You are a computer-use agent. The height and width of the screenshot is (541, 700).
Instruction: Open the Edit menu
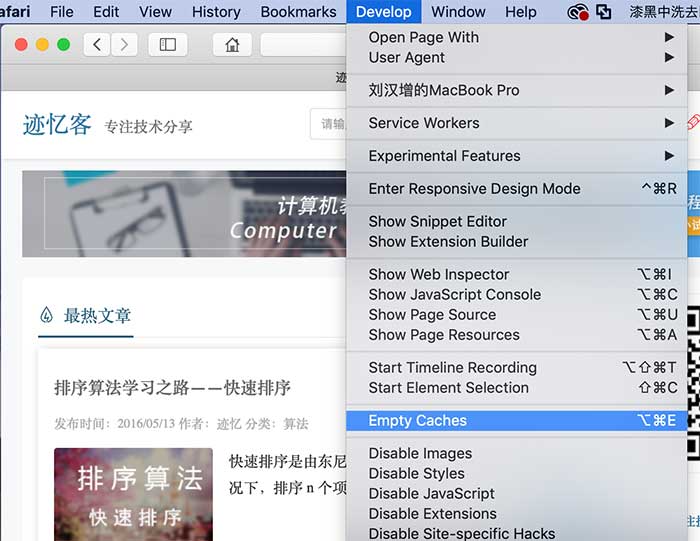106,12
